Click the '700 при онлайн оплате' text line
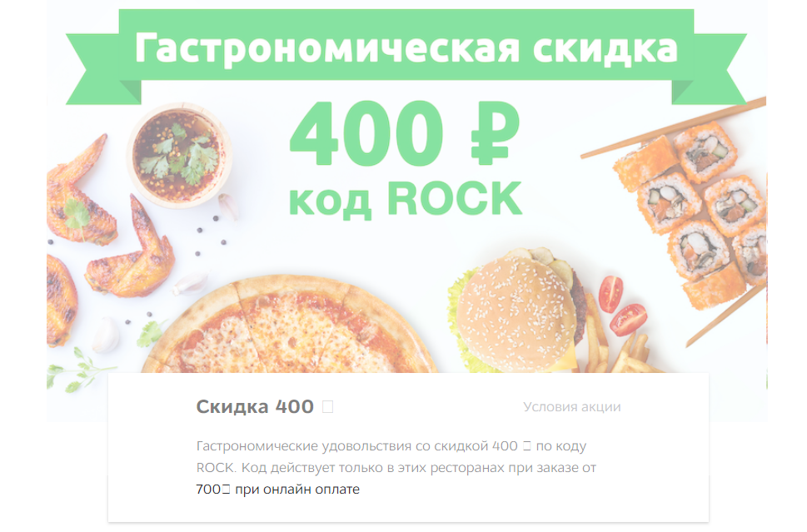 point(278,490)
